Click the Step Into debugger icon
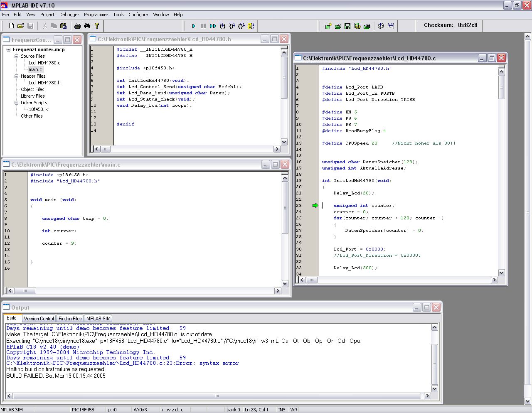The width and height of the screenshot is (532, 413). pos(222,26)
